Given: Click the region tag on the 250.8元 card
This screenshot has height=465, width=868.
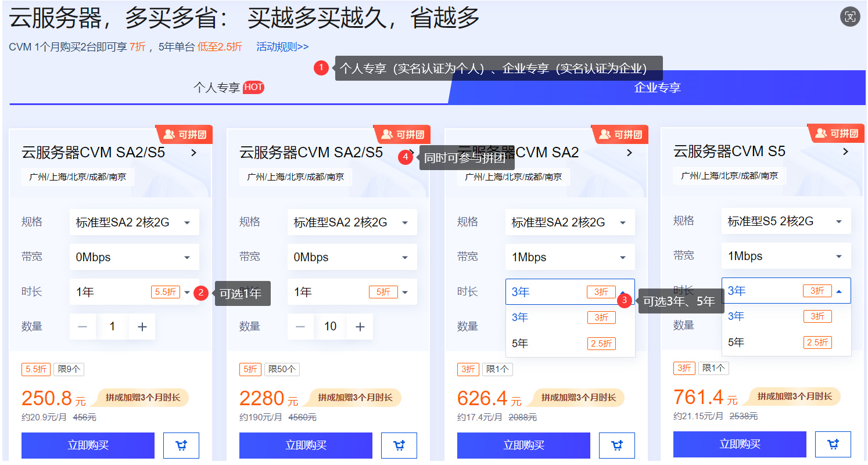Looking at the screenshot, I should pyautogui.click(x=78, y=176).
